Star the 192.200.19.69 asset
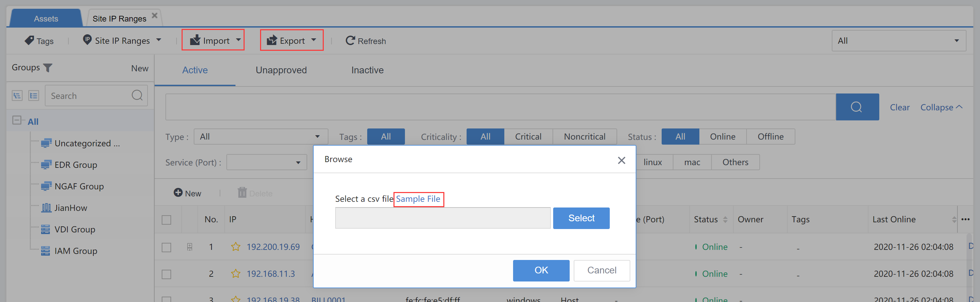The image size is (980, 302). point(236,247)
